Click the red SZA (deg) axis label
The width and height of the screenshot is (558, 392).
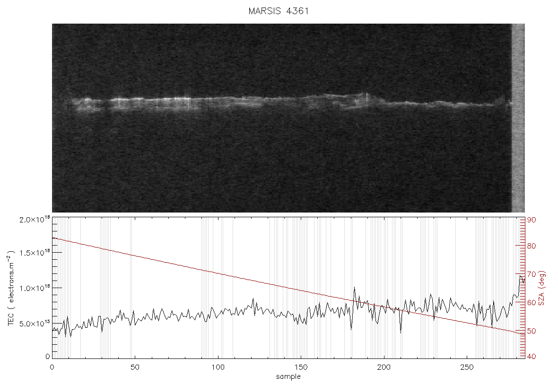pyautogui.click(x=541, y=288)
